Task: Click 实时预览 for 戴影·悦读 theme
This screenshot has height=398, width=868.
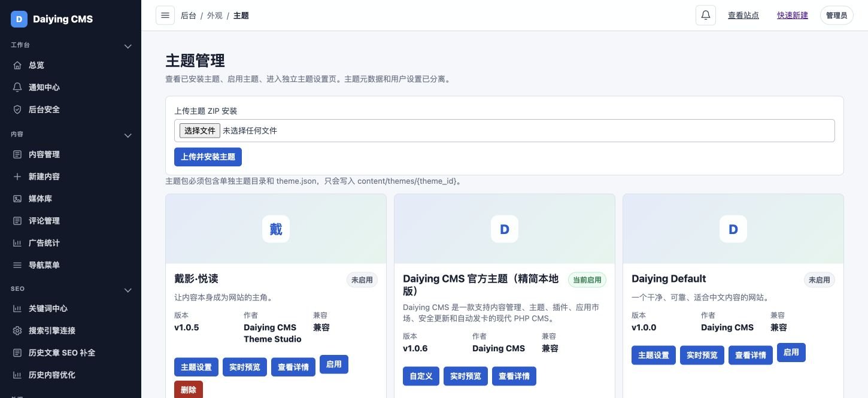Action: point(245,367)
